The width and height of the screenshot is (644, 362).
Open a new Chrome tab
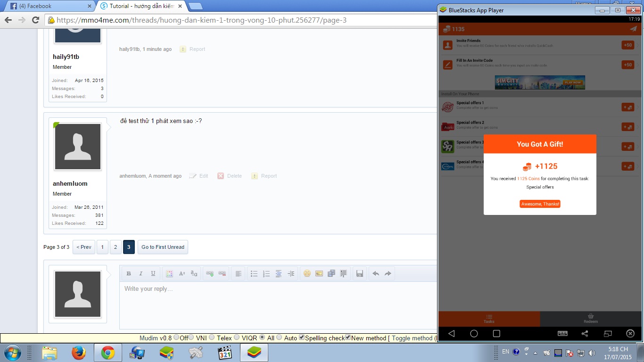(x=195, y=6)
